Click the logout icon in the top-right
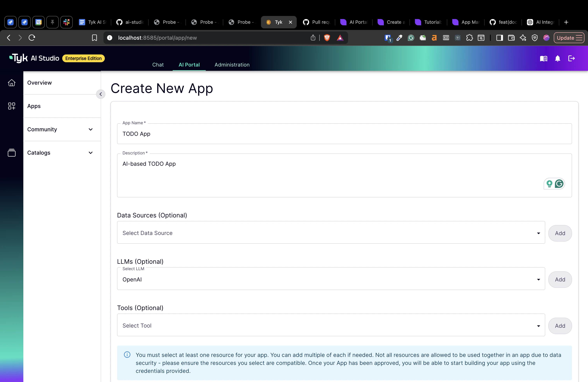Viewport: 588px width, 382px height. (571, 59)
